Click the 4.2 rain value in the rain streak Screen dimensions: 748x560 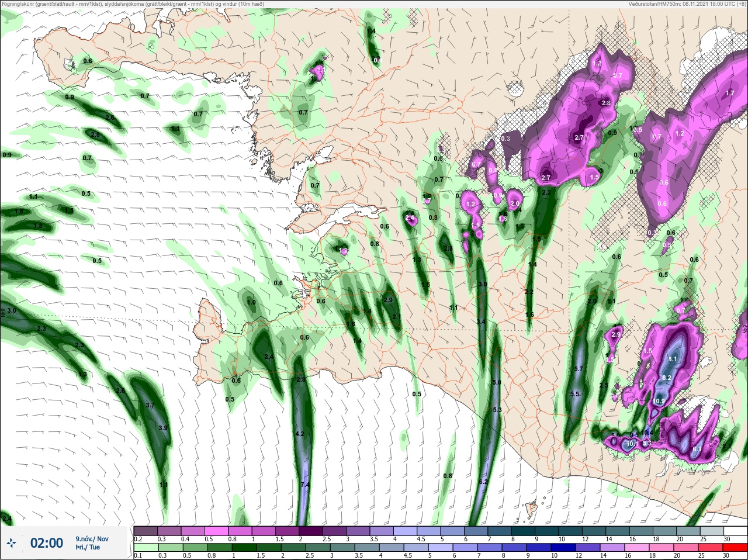[x=300, y=434]
